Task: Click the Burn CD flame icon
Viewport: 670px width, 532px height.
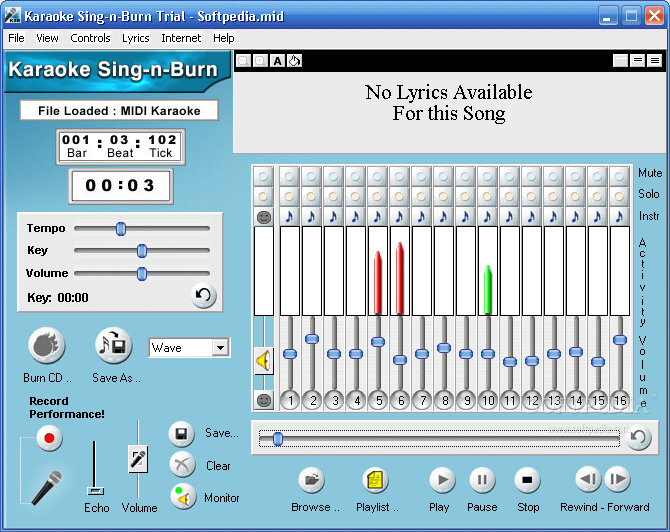Action: [x=47, y=345]
